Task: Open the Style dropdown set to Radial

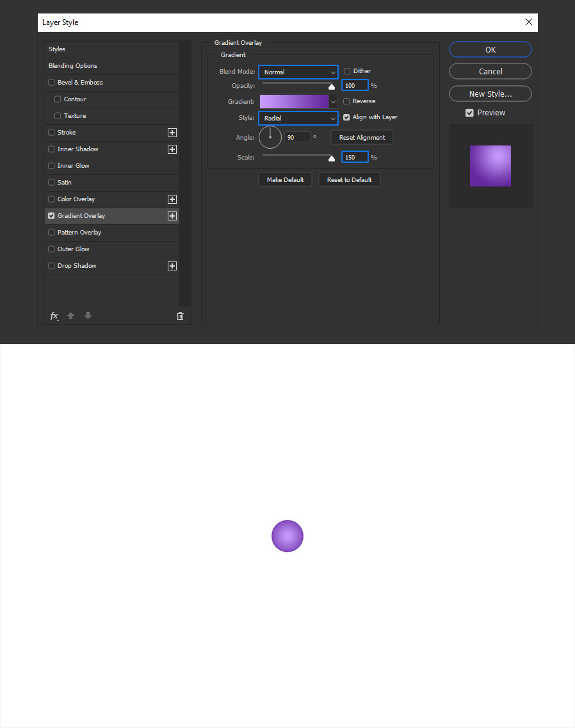Action: point(298,119)
